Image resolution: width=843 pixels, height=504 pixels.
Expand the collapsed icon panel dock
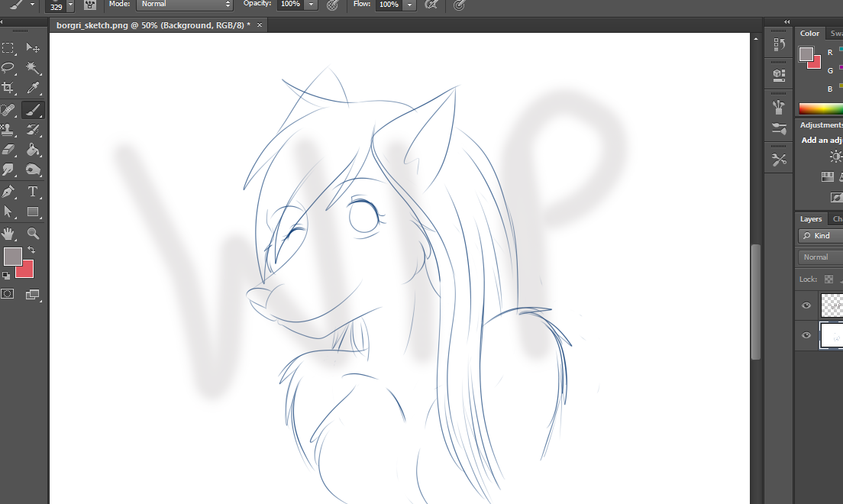pos(786,22)
